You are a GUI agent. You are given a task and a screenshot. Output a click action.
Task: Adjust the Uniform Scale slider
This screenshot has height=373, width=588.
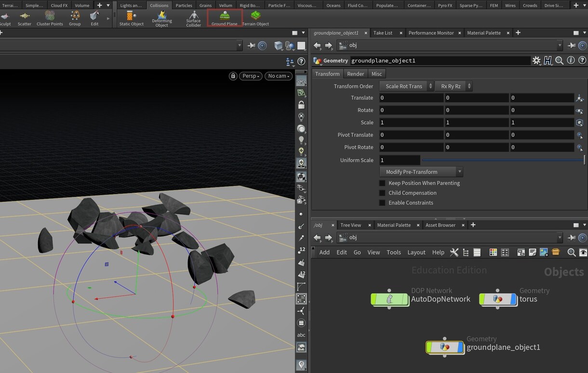pyautogui.click(x=503, y=160)
